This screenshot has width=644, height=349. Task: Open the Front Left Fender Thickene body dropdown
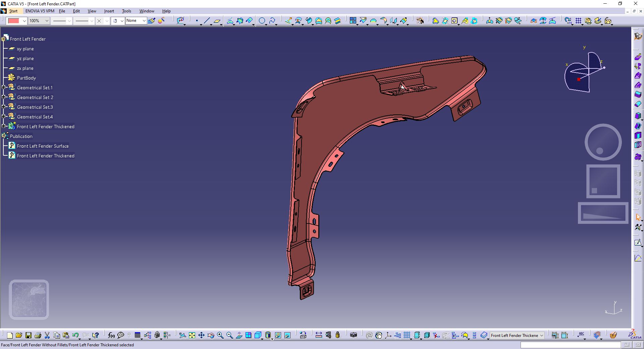point(541,335)
